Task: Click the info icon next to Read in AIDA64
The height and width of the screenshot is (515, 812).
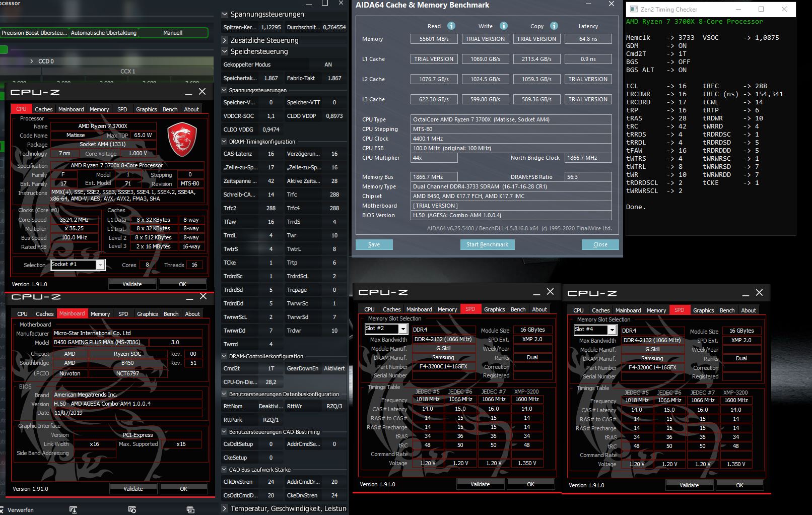Action: 451,26
